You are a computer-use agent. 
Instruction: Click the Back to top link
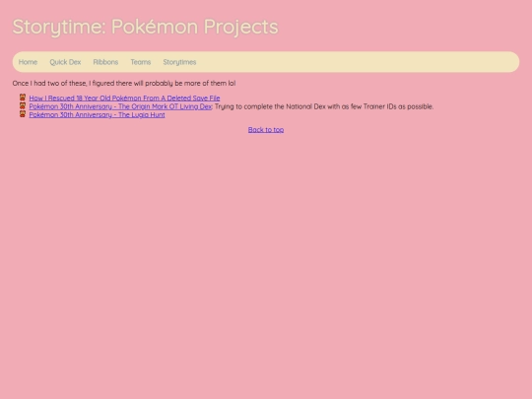(x=266, y=130)
